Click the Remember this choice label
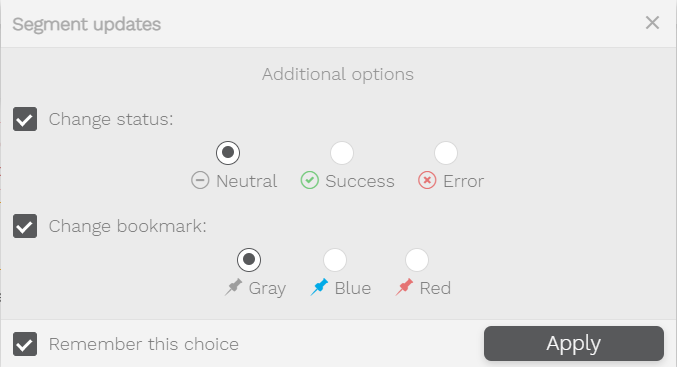 pos(144,345)
